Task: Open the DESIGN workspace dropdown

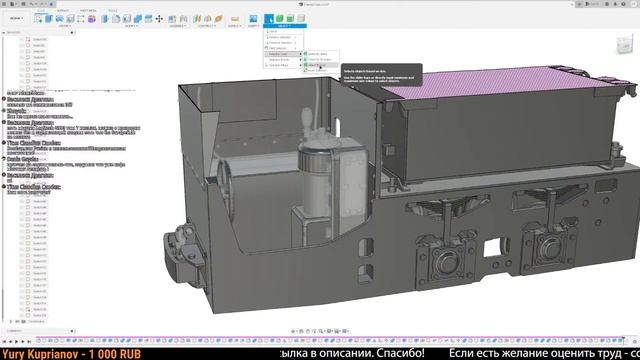Action: click(x=17, y=18)
